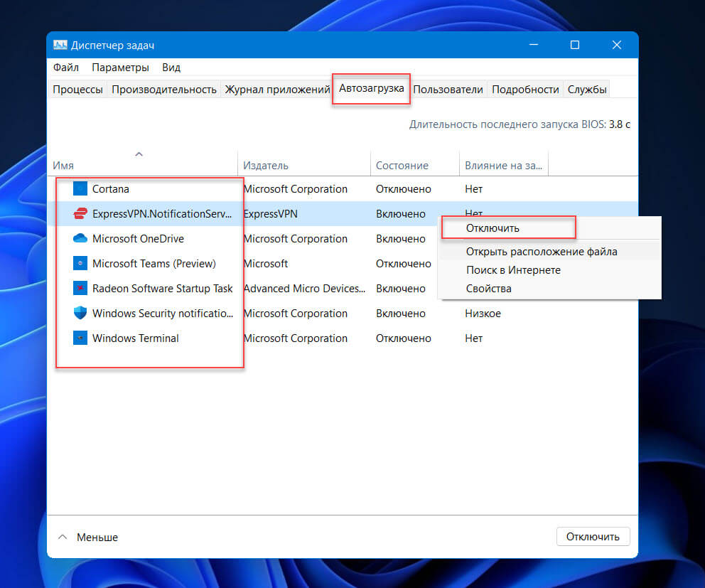Select the ExpressVPN.NotificationServ... entry name
This screenshot has width=705, height=588.
tap(162, 214)
